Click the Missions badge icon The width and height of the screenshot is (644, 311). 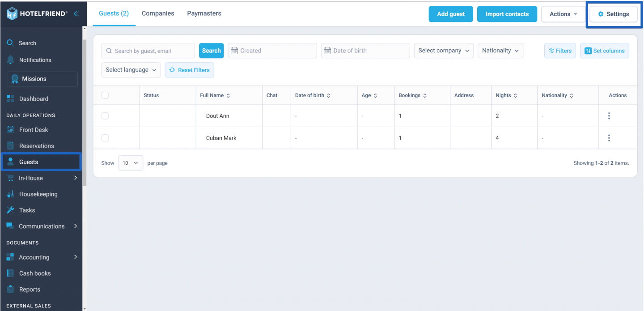[x=15, y=79]
